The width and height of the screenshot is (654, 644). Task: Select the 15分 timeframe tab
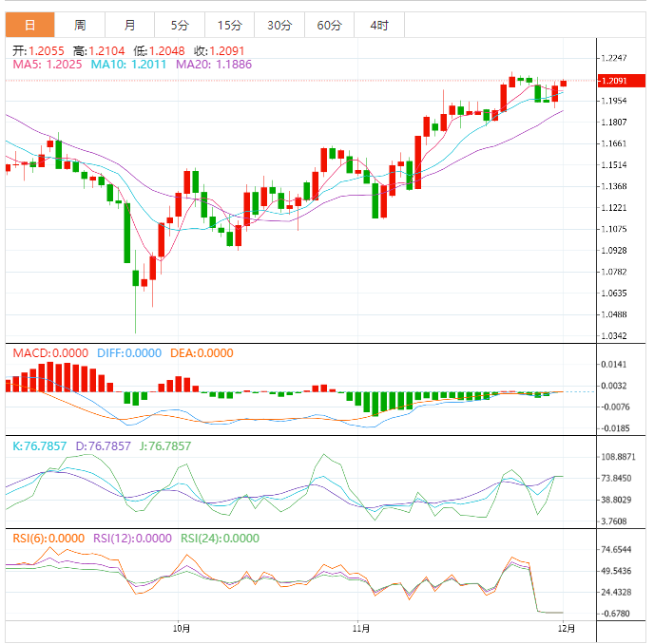229,25
